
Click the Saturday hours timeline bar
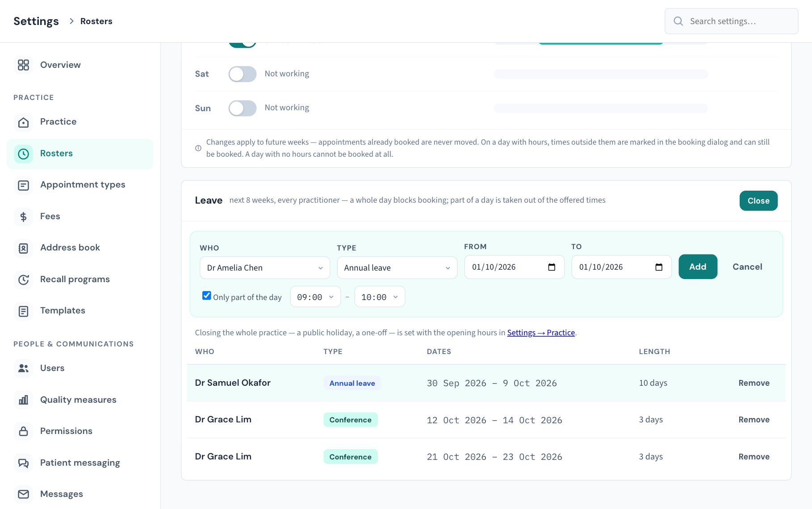pos(601,74)
